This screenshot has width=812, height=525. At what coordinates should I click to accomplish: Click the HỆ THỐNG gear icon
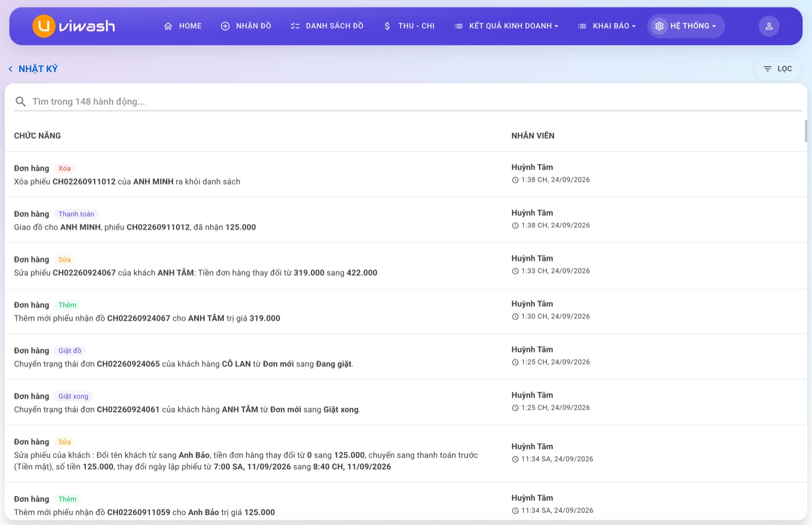click(x=659, y=26)
